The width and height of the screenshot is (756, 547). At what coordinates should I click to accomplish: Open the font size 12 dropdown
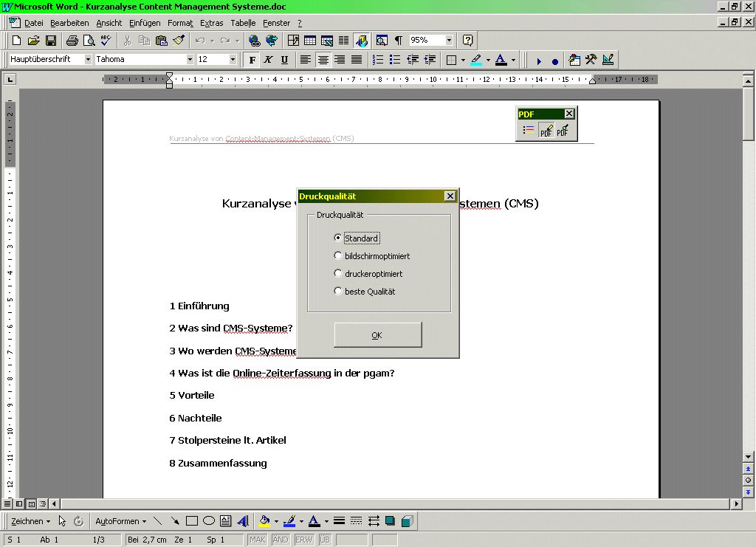(233, 59)
